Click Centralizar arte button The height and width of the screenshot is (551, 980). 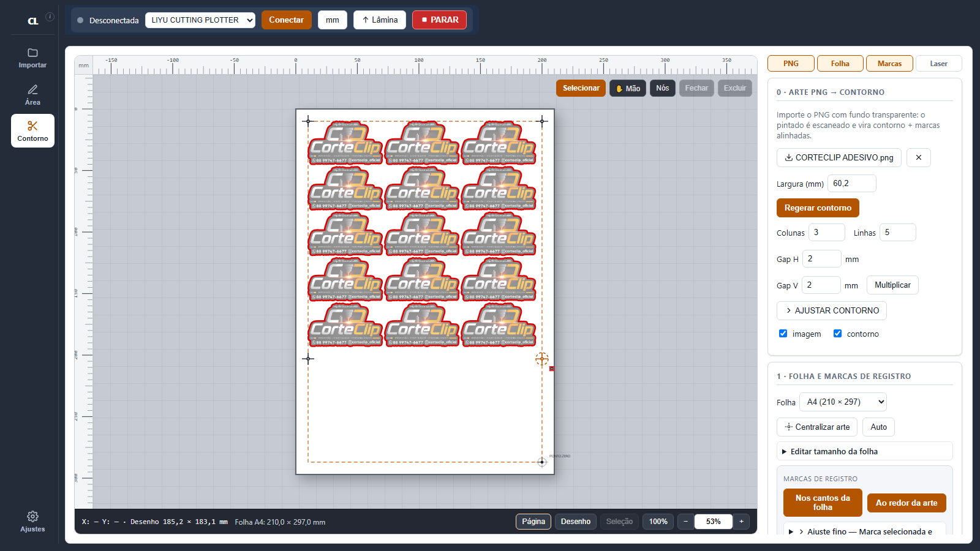(x=817, y=427)
